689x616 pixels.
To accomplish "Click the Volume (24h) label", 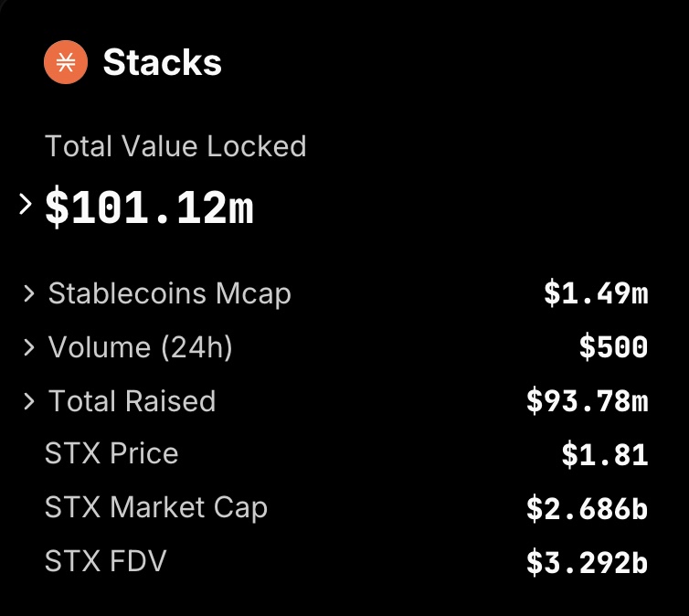I will click(x=140, y=347).
